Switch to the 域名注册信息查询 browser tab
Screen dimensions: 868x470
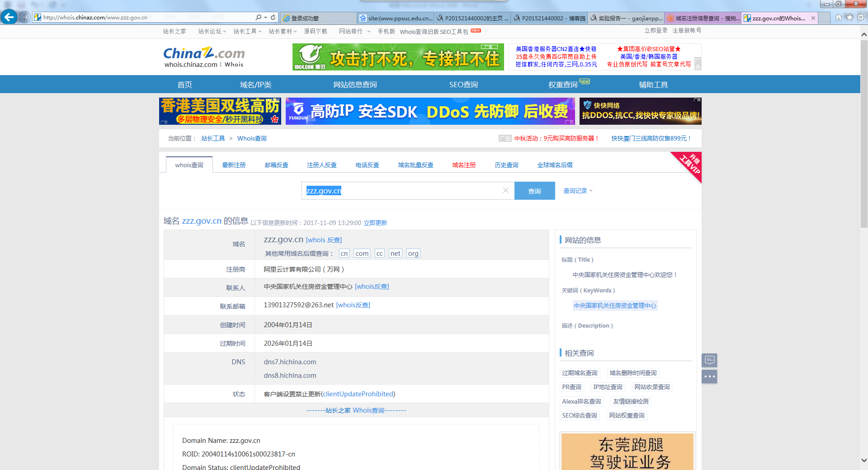point(703,18)
